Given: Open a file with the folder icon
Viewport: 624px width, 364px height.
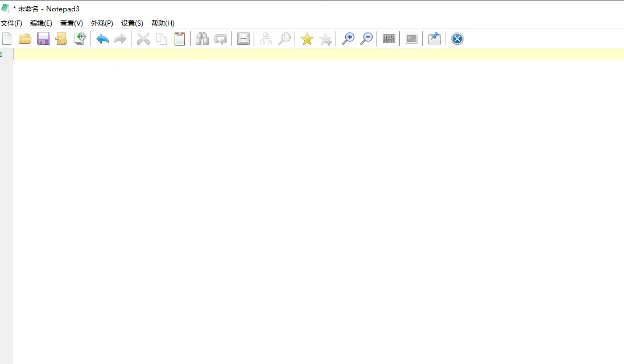Looking at the screenshot, I should [x=25, y=38].
